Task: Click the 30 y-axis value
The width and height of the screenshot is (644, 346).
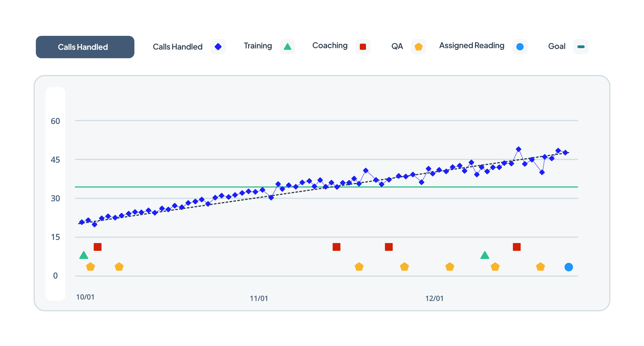Action: (55, 198)
